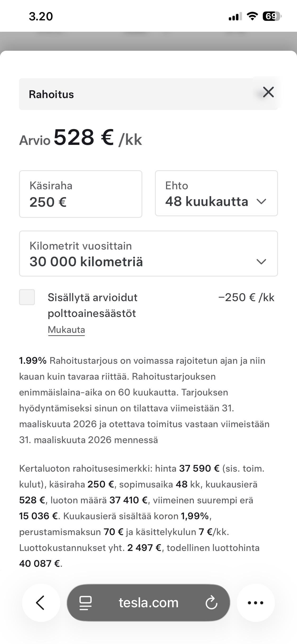Open the page tabs/reader icon
Screen dimensions: 297x644
tap(86, 603)
